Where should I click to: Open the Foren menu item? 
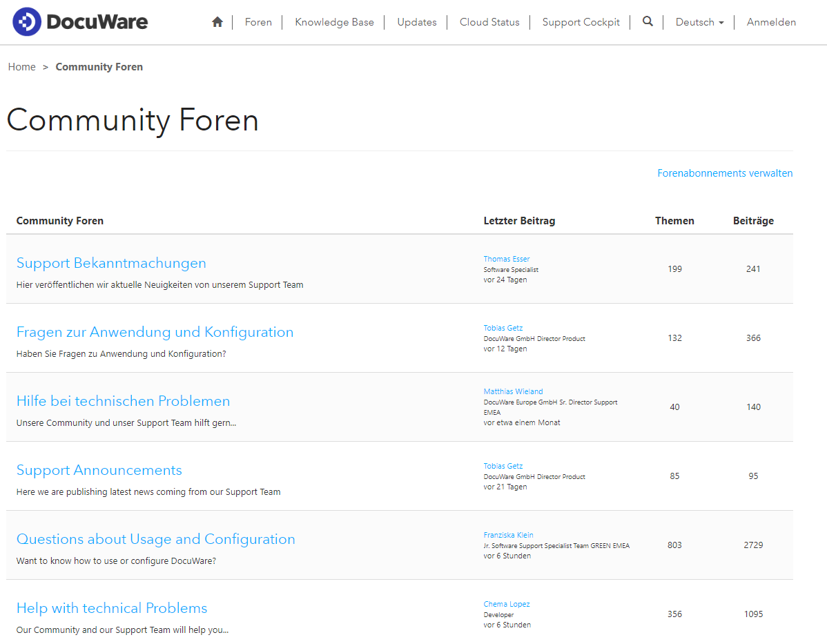click(x=258, y=22)
